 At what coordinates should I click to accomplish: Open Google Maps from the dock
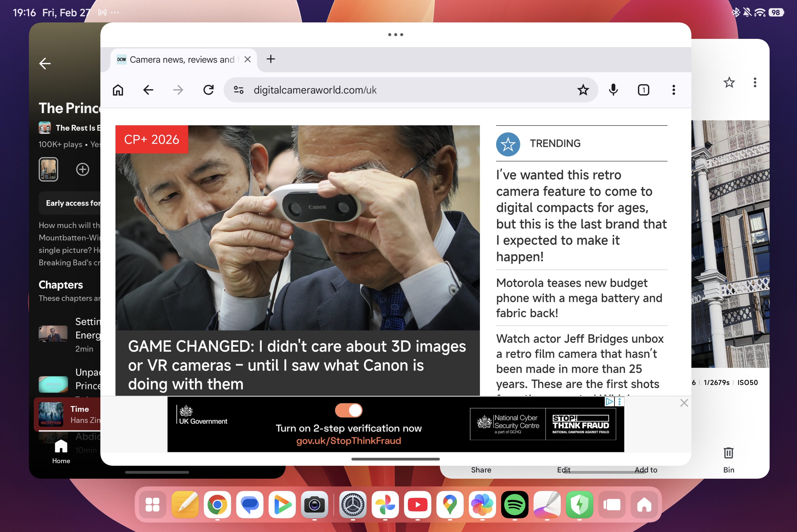(x=450, y=505)
